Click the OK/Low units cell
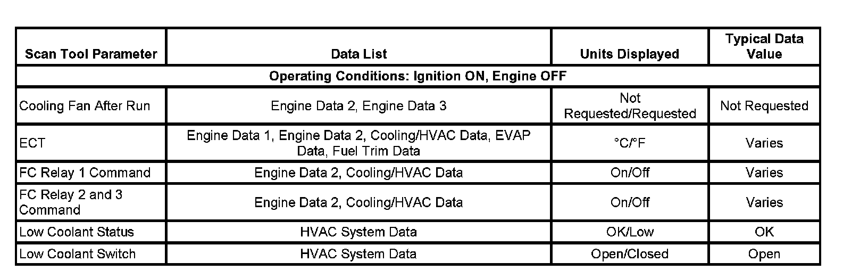This screenshot has width=868, height=278. coord(629,232)
